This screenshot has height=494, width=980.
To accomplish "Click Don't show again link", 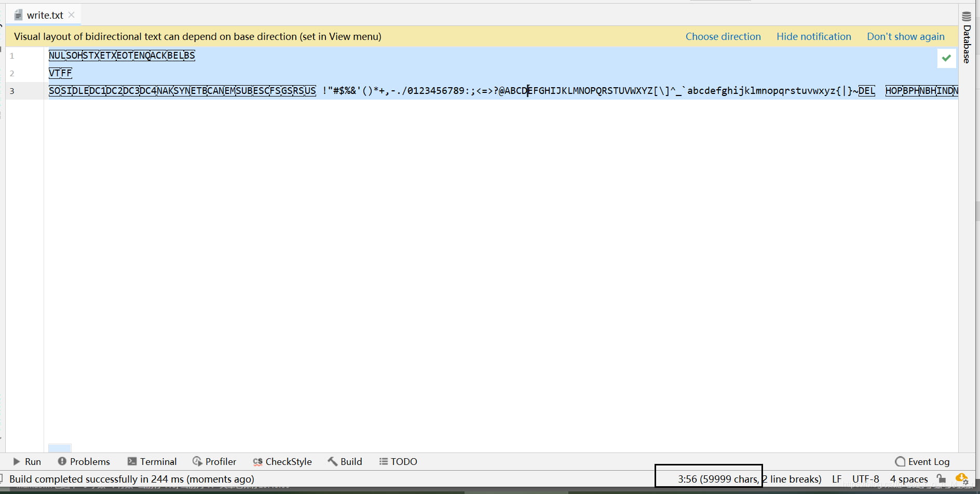I will (905, 36).
